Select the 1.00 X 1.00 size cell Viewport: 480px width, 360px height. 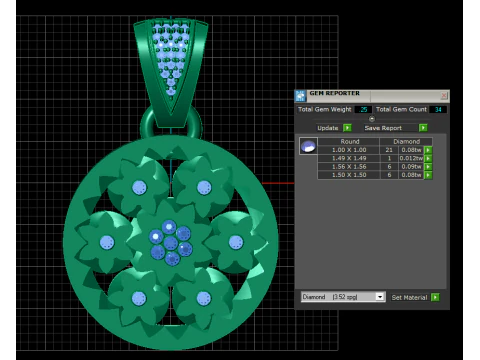tap(349, 150)
